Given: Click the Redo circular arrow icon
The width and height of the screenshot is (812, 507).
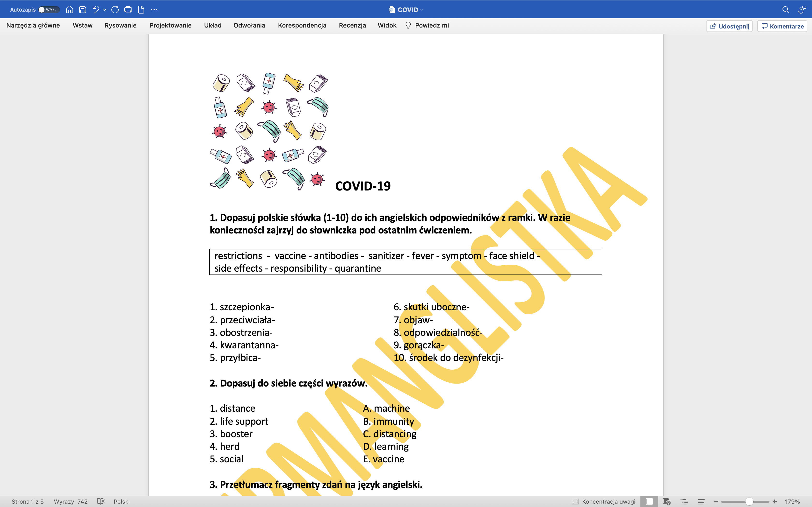Looking at the screenshot, I should coord(115,10).
